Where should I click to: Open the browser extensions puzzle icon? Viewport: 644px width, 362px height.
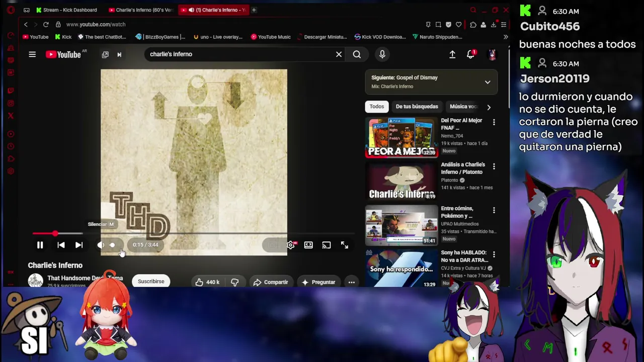pos(473,24)
